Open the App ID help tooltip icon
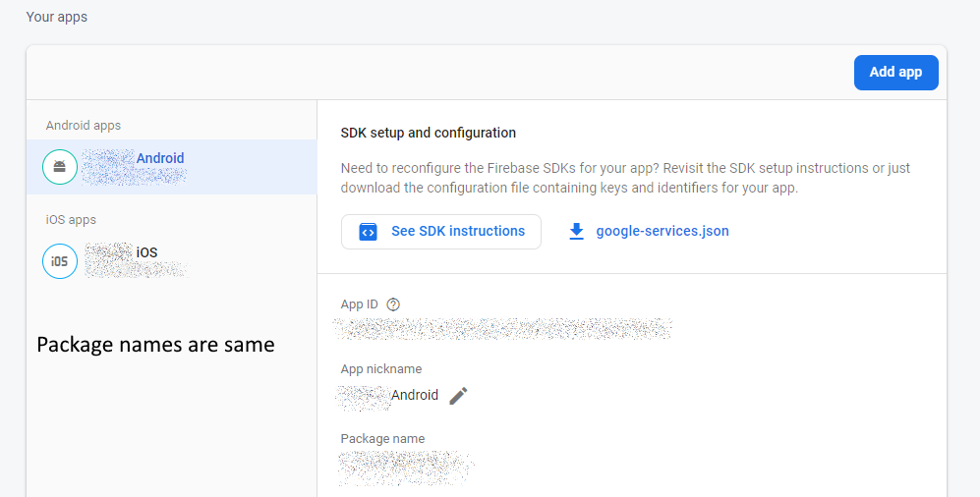The width and height of the screenshot is (980, 497). [x=393, y=304]
